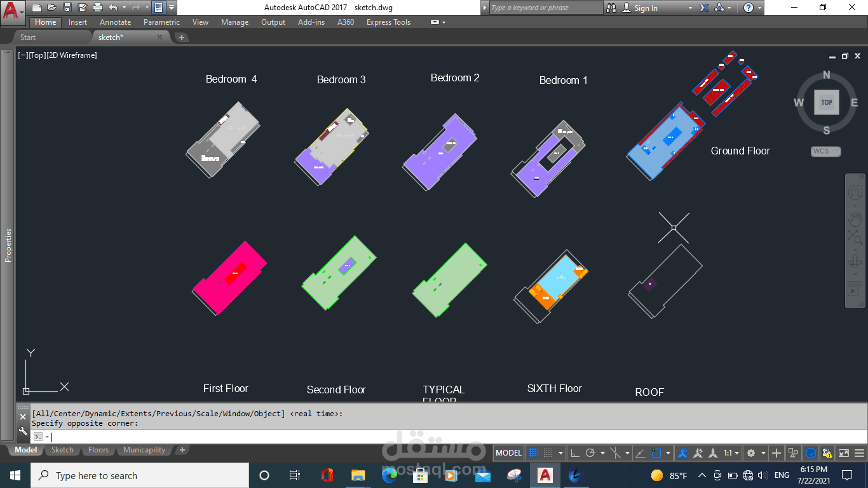Toggle the drawing grid display

click(x=533, y=453)
